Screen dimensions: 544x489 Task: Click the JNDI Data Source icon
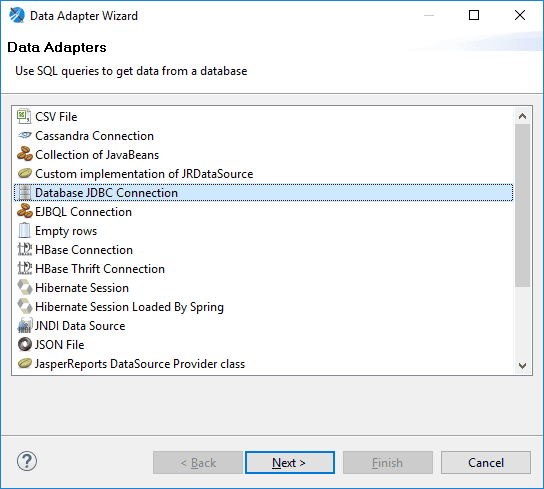point(25,325)
